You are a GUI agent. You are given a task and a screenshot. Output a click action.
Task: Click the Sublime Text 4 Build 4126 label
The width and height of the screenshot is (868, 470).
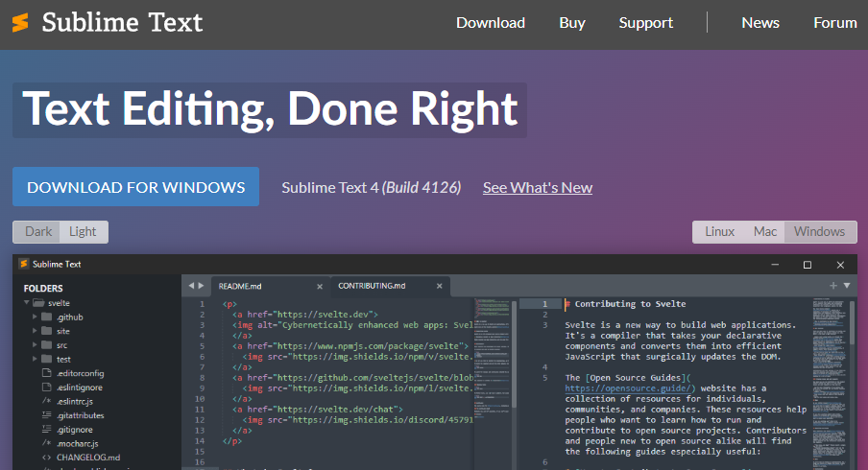pos(371,187)
